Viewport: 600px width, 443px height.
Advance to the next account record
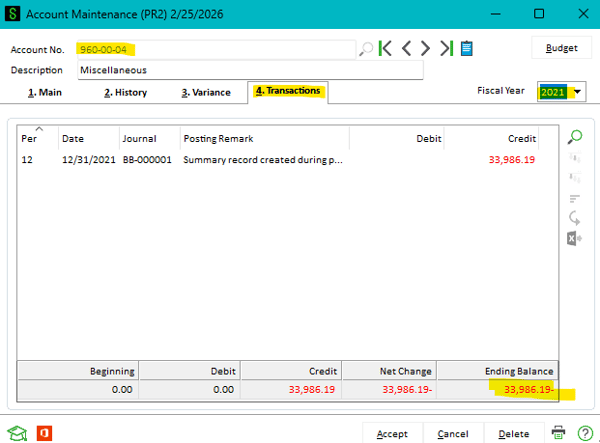click(426, 48)
